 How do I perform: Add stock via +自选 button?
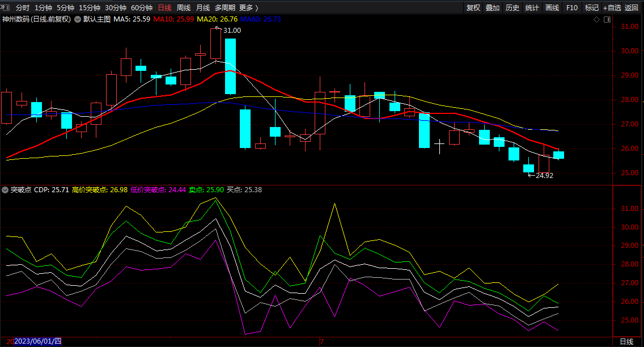pos(612,8)
